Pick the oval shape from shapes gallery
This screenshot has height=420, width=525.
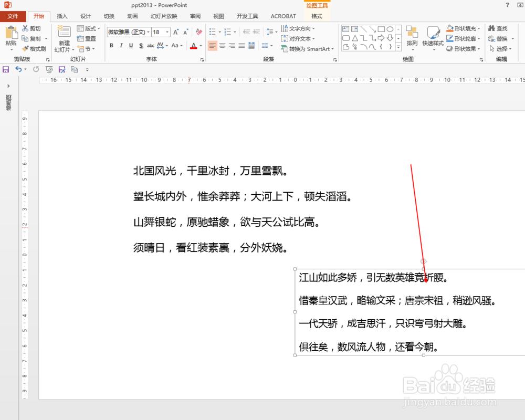391,29
